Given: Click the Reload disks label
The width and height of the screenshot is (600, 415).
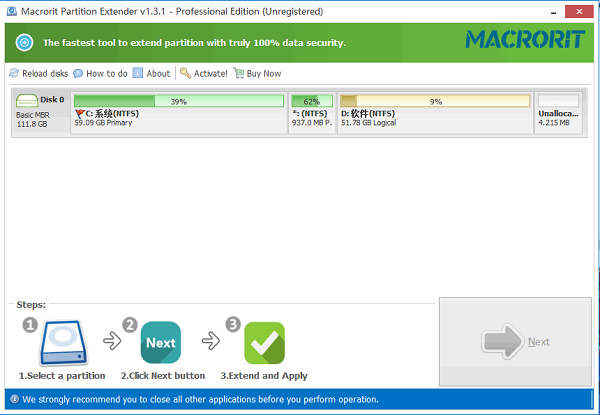Looking at the screenshot, I should pos(45,73).
